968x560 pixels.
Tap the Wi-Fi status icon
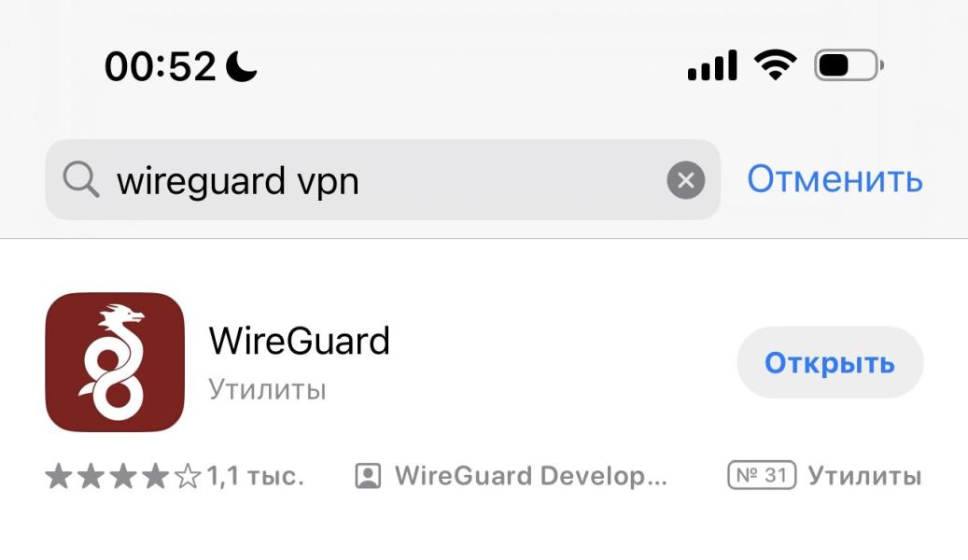pos(776,64)
